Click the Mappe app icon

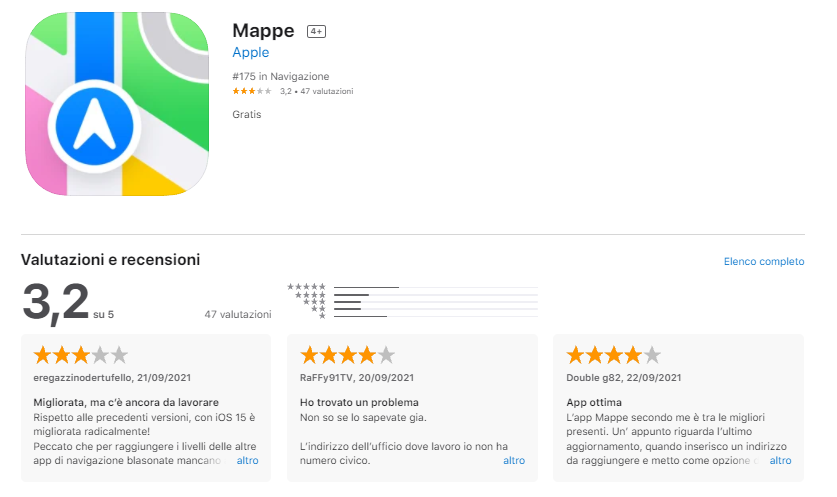point(117,104)
